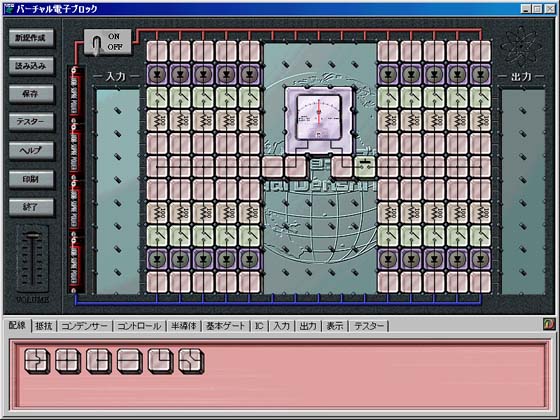This screenshot has height=420, width=560.
Task: Toggle the ON/OFF power switch
Action: (x=108, y=42)
